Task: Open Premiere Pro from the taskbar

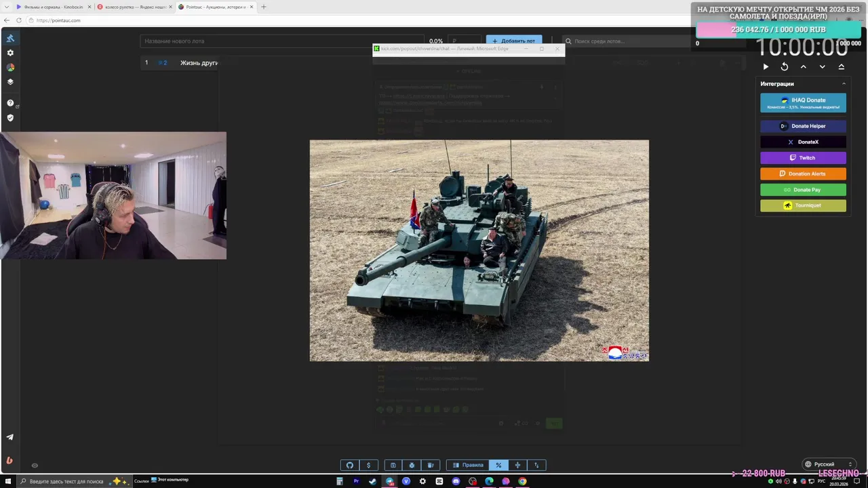Action: coord(356,481)
